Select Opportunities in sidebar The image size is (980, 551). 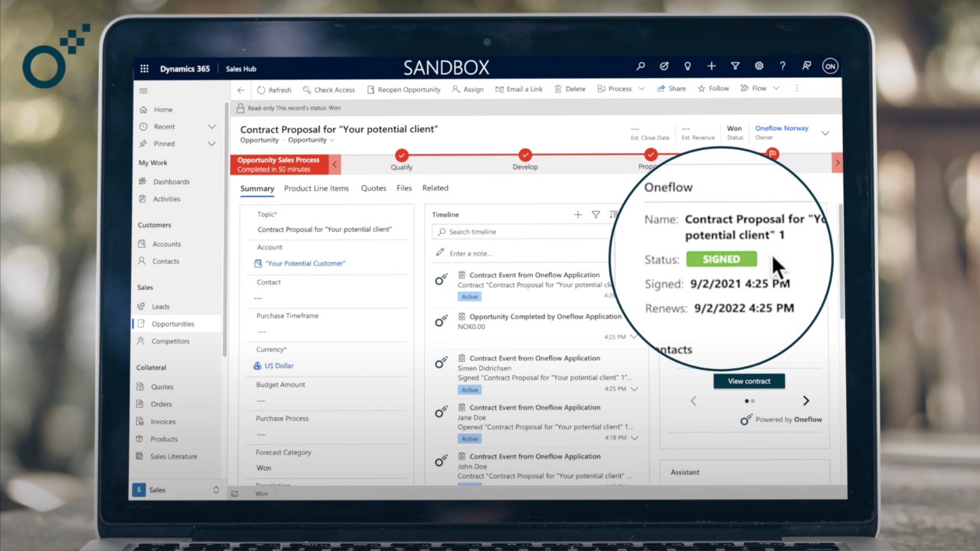173,324
